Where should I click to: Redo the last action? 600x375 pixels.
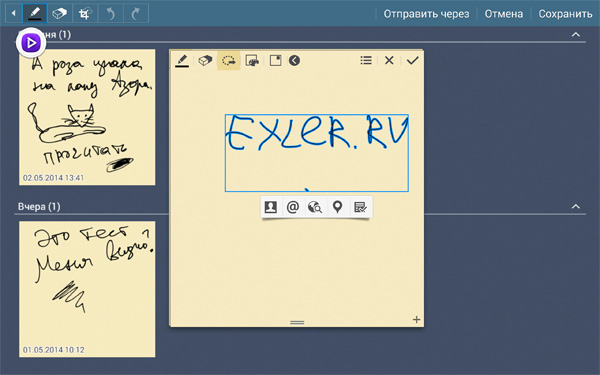tap(136, 14)
